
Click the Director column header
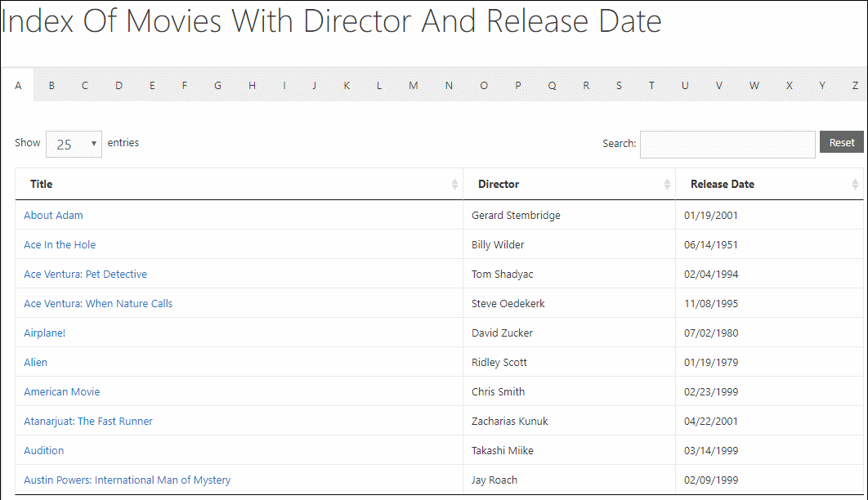click(x=499, y=184)
